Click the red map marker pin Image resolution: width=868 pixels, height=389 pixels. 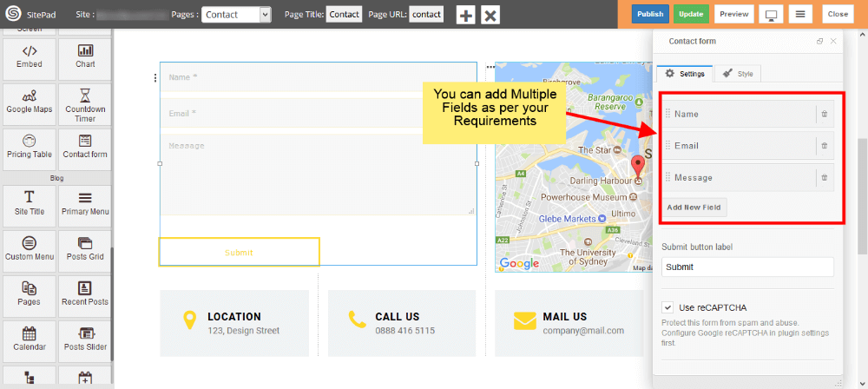click(x=638, y=168)
